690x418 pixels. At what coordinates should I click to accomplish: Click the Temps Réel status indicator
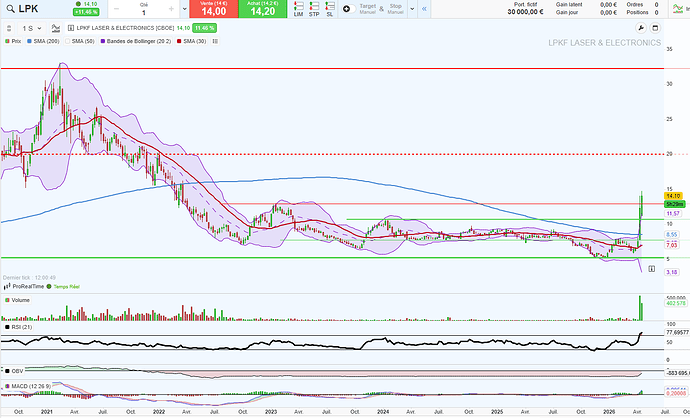point(63,286)
